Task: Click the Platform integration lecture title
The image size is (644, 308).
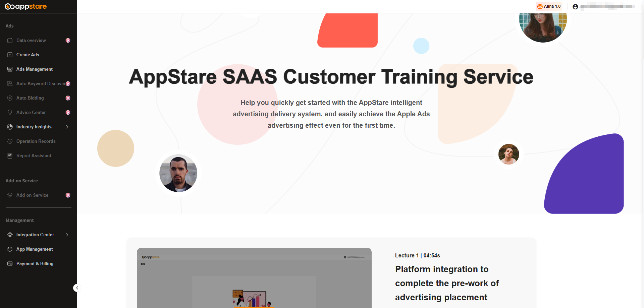Action: pos(447,283)
